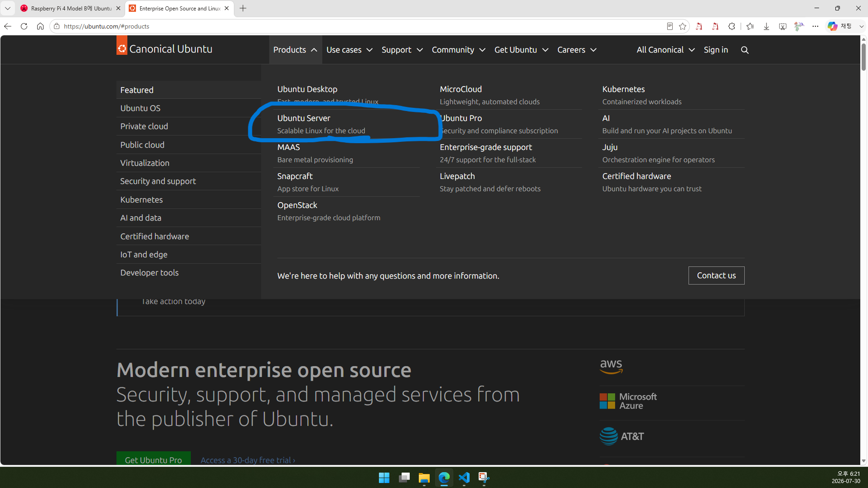Collapse the Products menu
This screenshot has width=868, height=488.
(296, 50)
